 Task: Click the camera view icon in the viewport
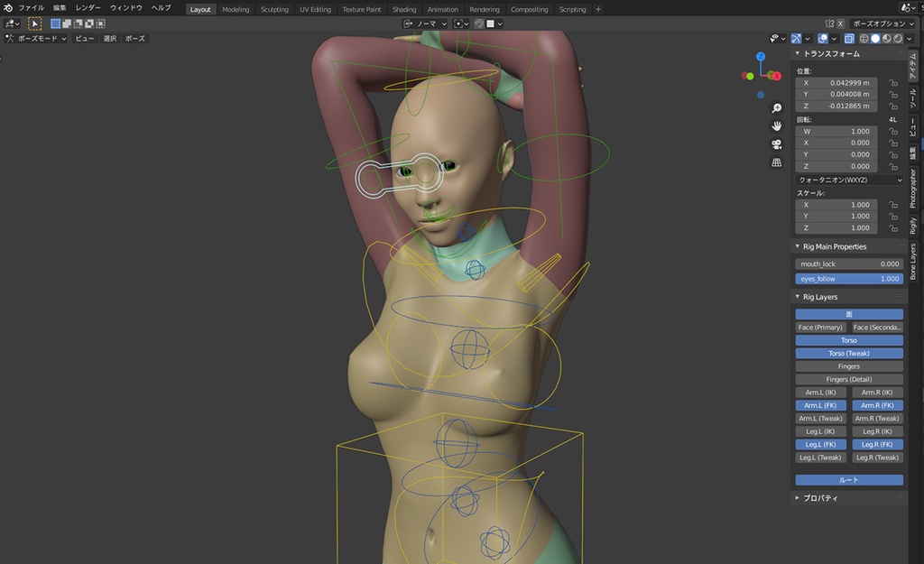point(777,144)
